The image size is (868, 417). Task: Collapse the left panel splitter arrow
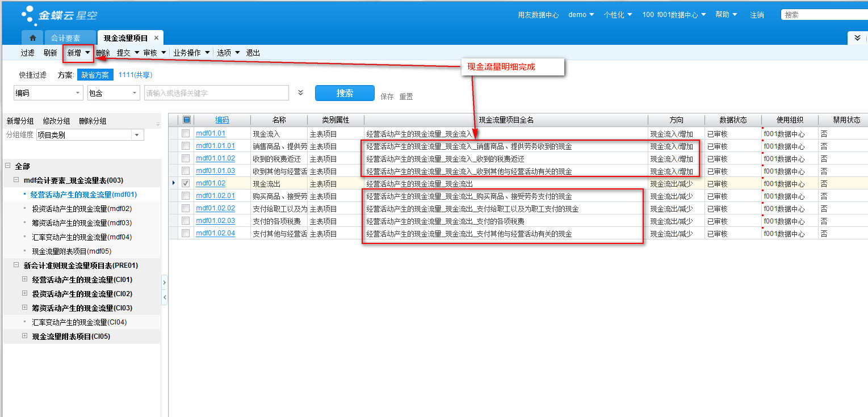tap(165, 297)
